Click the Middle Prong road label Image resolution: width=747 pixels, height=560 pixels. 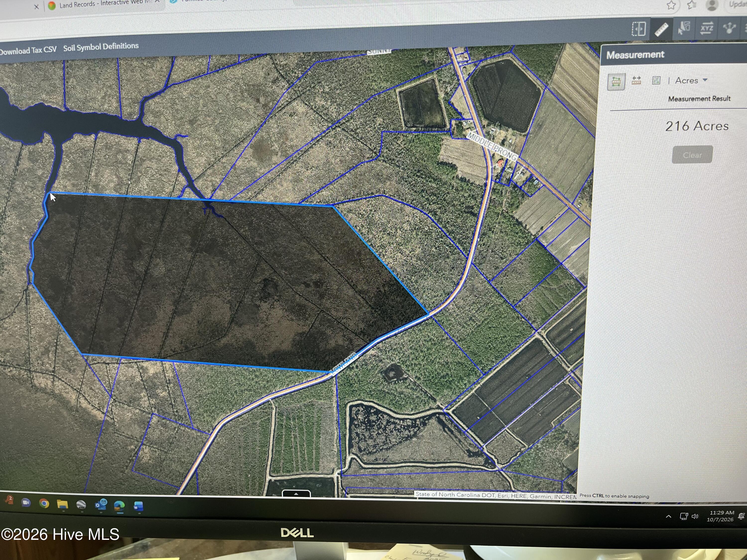tap(492, 147)
